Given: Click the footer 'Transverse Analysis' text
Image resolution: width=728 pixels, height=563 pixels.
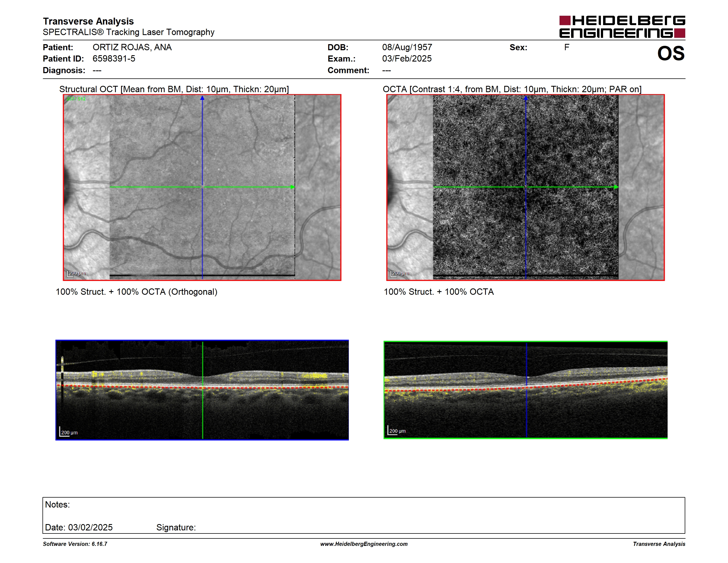Looking at the screenshot, I should 659,544.
